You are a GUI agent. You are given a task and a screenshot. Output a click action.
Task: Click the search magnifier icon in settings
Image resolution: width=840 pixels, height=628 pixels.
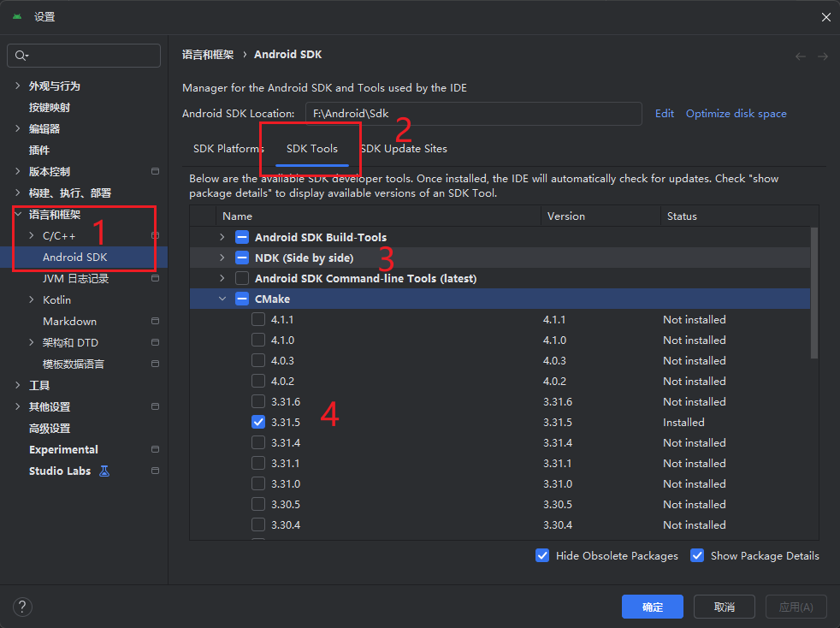click(x=21, y=56)
